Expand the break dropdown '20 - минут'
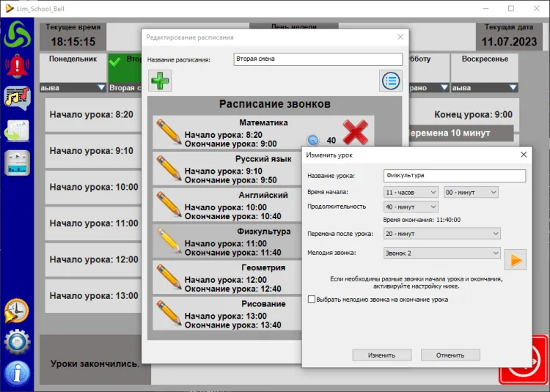 [441, 234]
